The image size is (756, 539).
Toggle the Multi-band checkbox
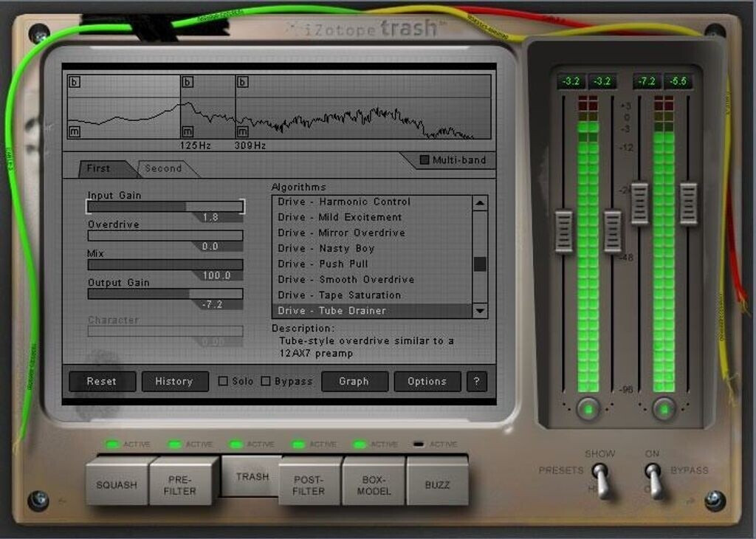(425, 160)
